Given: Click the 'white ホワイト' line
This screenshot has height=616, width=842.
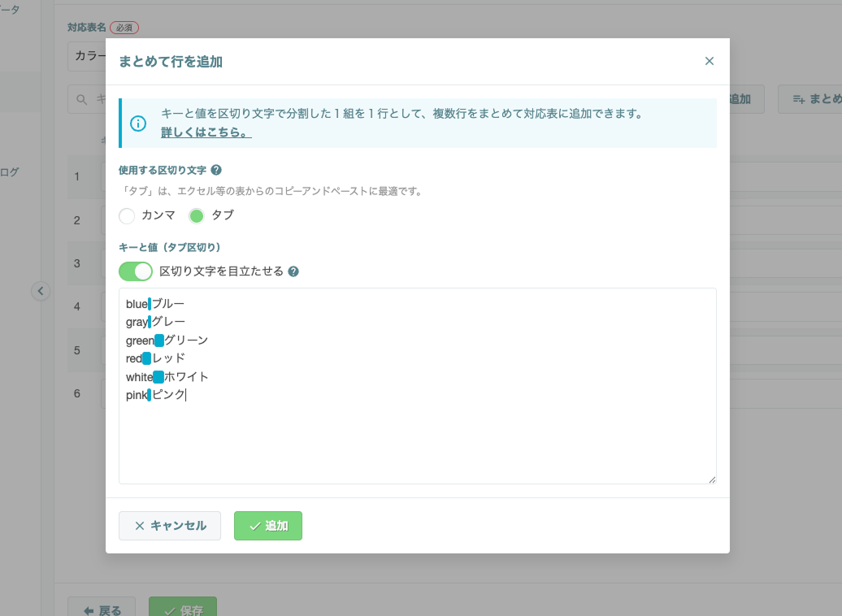Looking at the screenshot, I should [167, 377].
